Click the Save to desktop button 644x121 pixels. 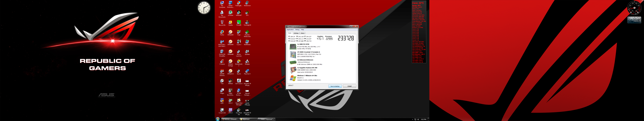335,86
